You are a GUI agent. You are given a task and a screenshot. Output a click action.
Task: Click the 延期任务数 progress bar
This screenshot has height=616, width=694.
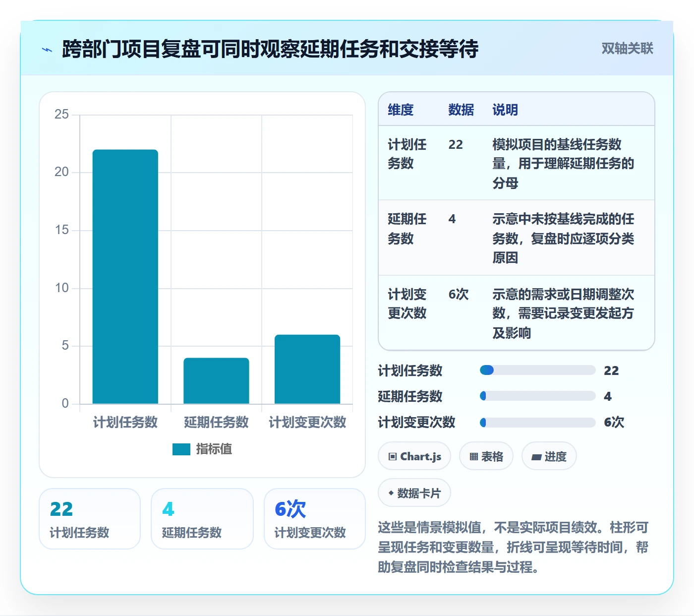(538, 396)
